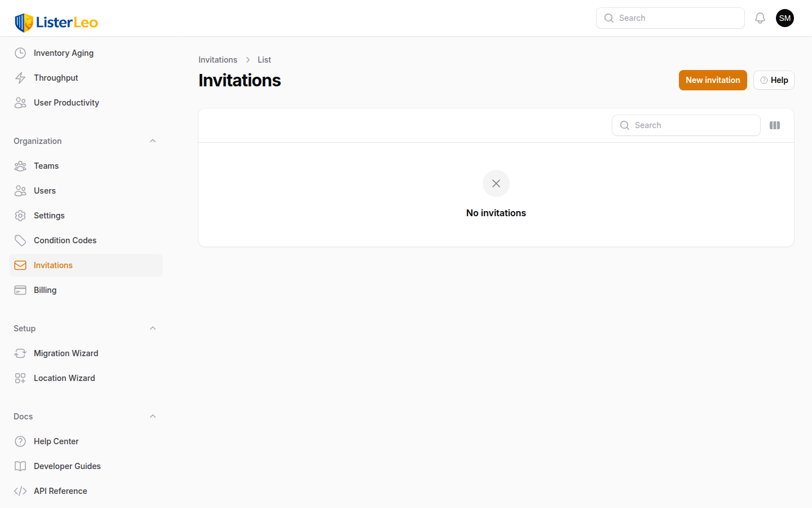Screen dimensions: 812x508
Task: Select the List breadcrumb item
Action: (264, 59)
